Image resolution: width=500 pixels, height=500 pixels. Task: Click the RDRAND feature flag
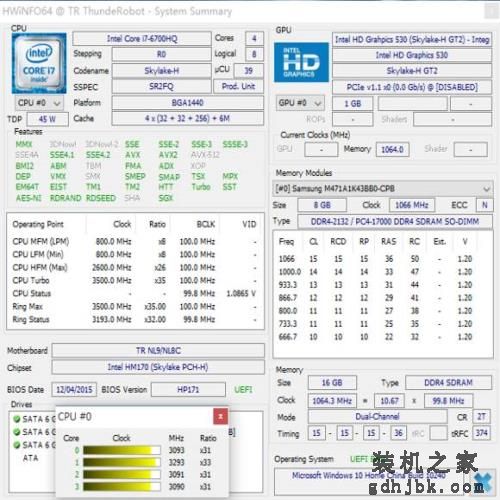[66, 198]
